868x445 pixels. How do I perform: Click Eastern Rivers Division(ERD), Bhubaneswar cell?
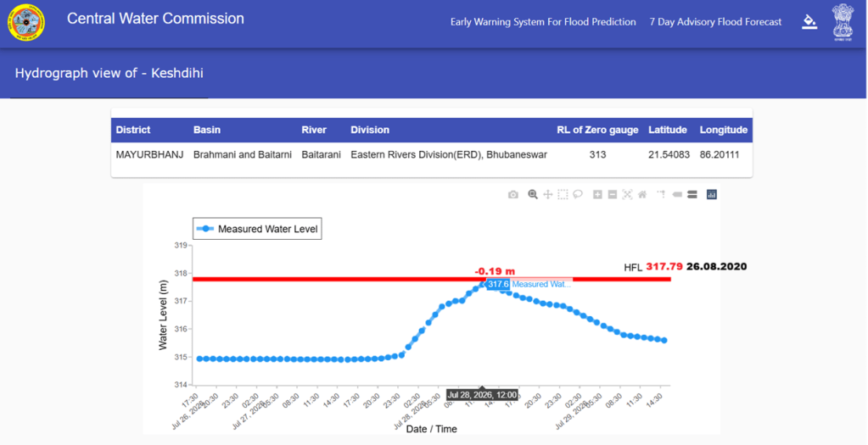point(449,155)
